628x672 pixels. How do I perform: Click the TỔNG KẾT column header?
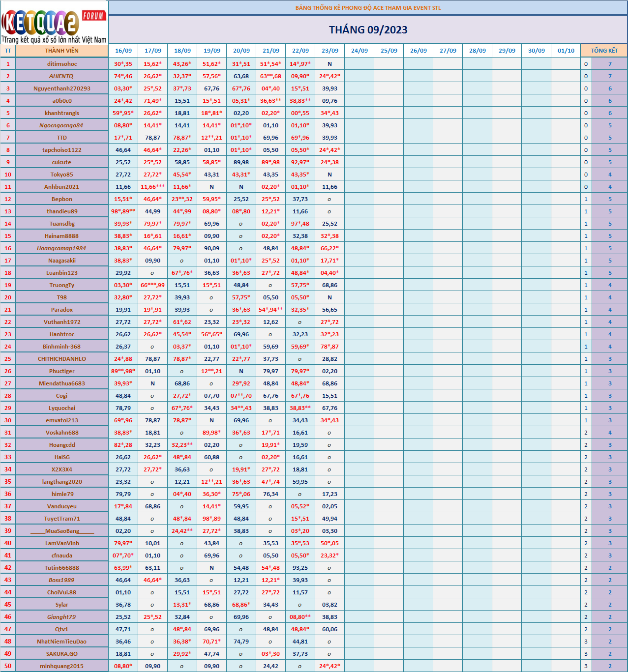604,51
